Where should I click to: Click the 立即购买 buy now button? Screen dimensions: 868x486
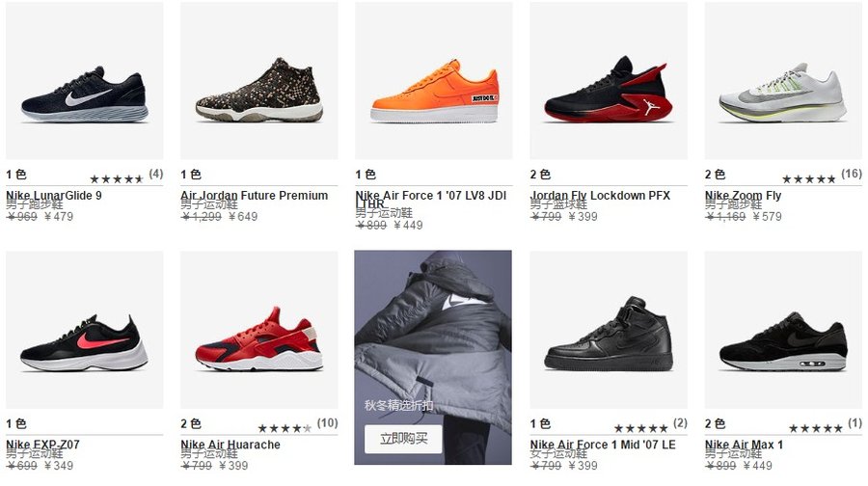point(403,439)
